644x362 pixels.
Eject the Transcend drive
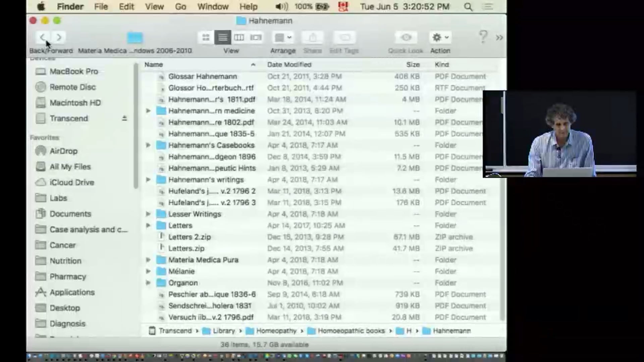point(124,118)
